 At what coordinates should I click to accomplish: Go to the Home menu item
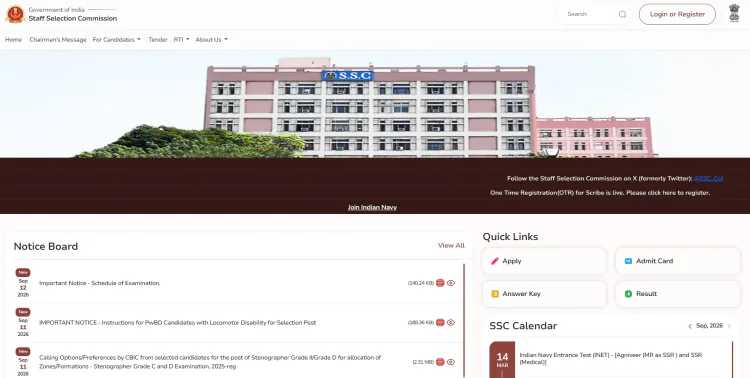coord(13,40)
